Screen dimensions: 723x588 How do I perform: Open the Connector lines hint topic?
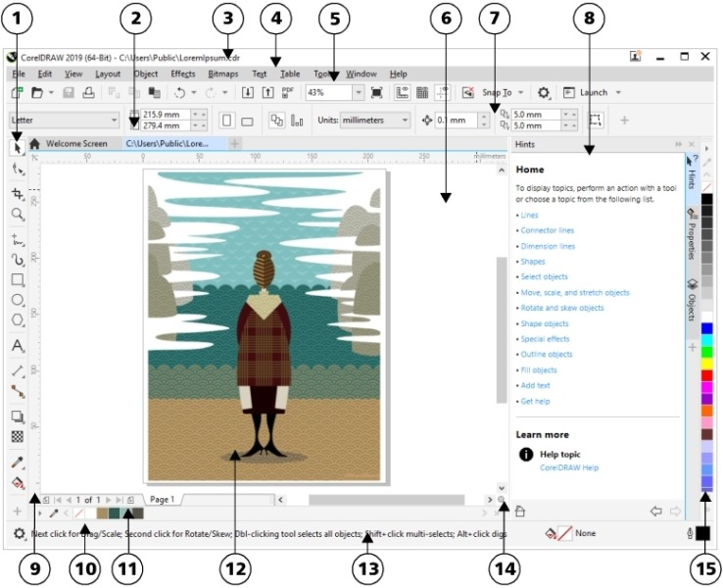548,230
